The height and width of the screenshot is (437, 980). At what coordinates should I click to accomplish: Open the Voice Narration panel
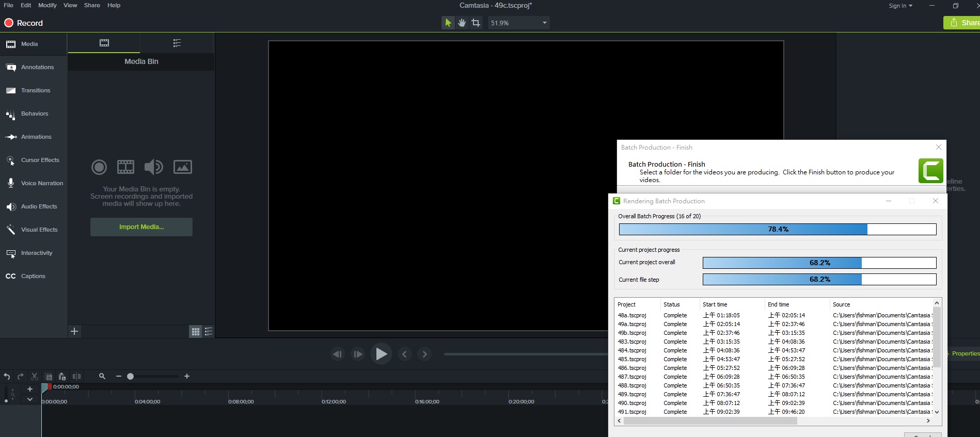[x=34, y=183]
